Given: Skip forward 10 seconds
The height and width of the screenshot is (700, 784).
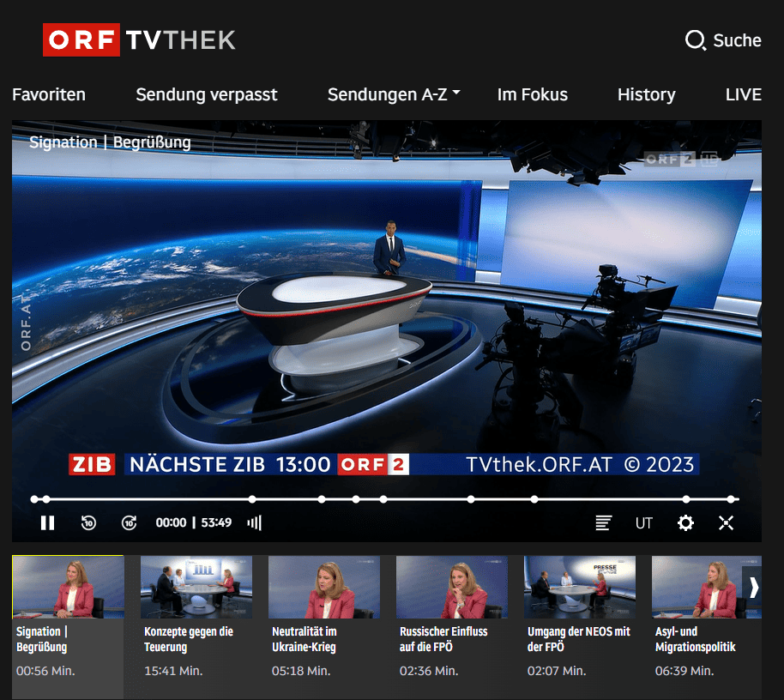Looking at the screenshot, I should (x=129, y=522).
